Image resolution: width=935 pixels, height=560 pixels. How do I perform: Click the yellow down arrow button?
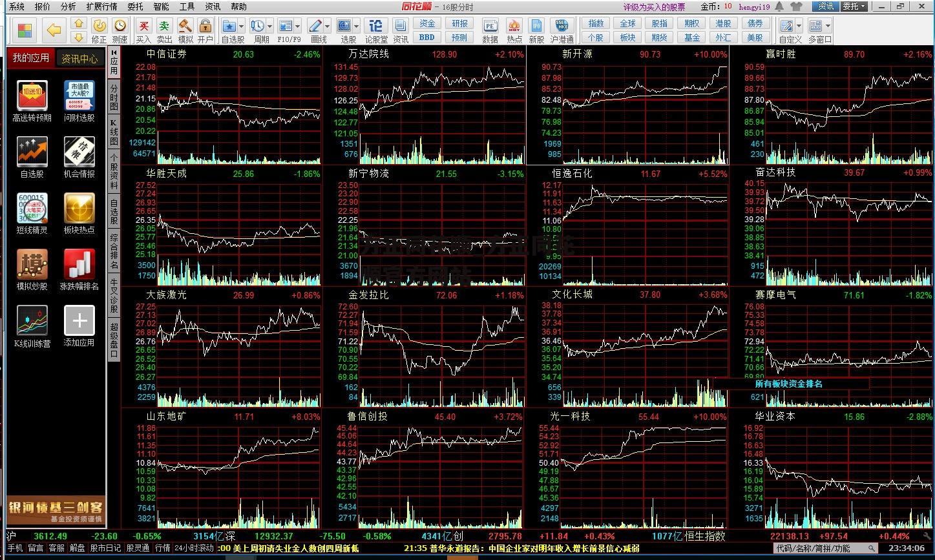(x=79, y=37)
